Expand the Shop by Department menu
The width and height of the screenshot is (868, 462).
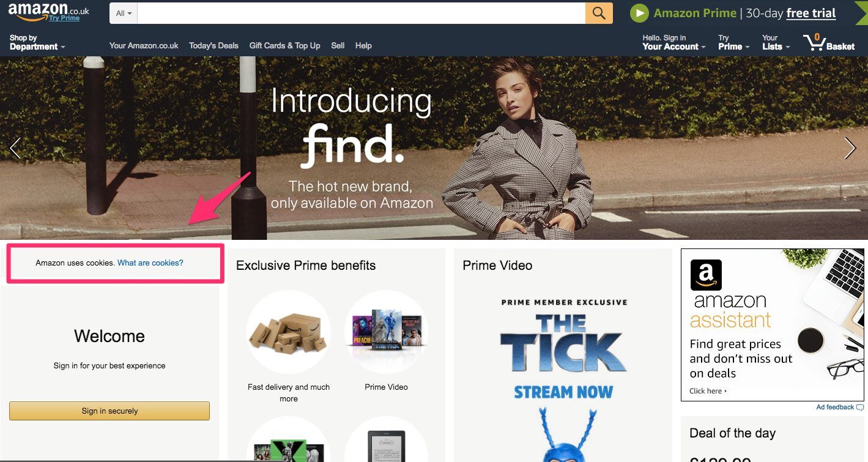(x=37, y=42)
